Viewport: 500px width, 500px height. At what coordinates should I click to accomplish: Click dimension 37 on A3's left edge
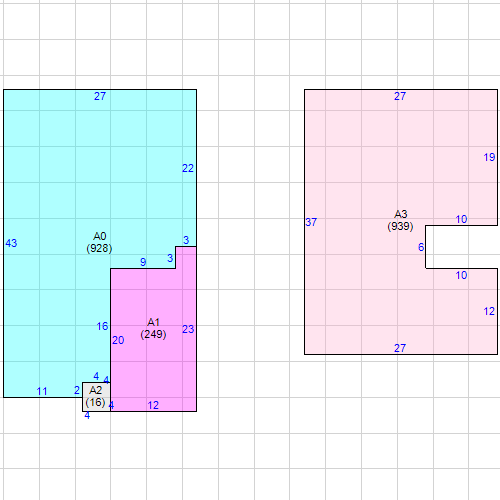pyautogui.click(x=311, y=222)
